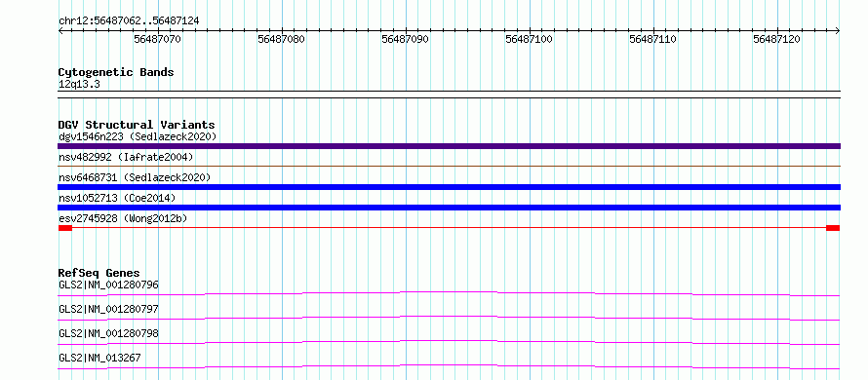Click ruler position 56487100
The height and width of the screenshot is (380, 868).
[x=530, y=40]
